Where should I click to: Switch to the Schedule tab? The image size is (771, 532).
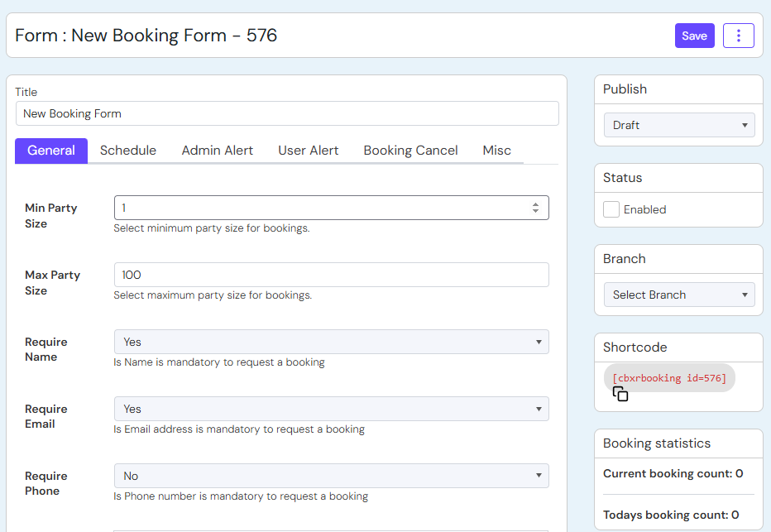tap(128, 151)
